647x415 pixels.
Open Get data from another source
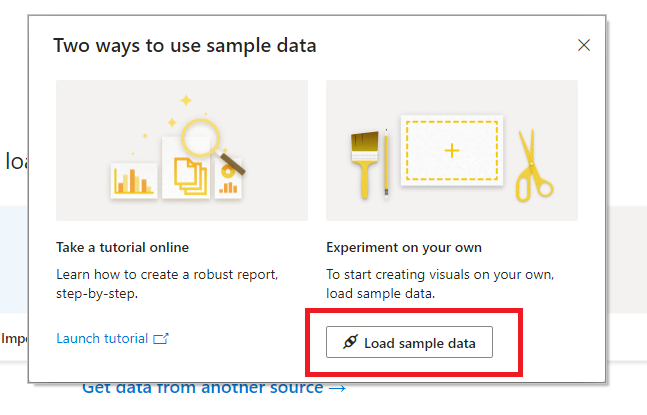point(202,388)
